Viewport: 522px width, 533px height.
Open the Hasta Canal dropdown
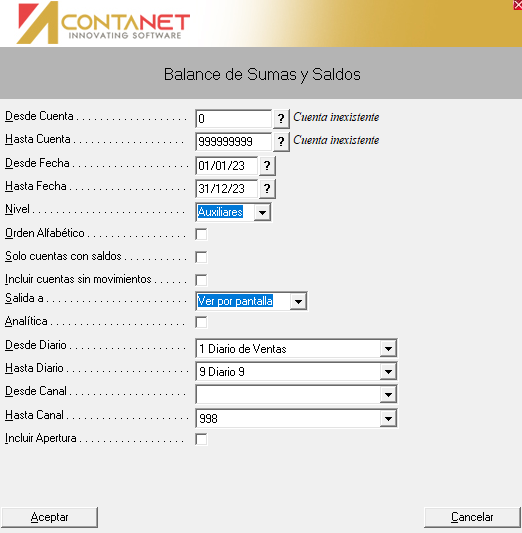pyautogui.click(x=388, y=418)
